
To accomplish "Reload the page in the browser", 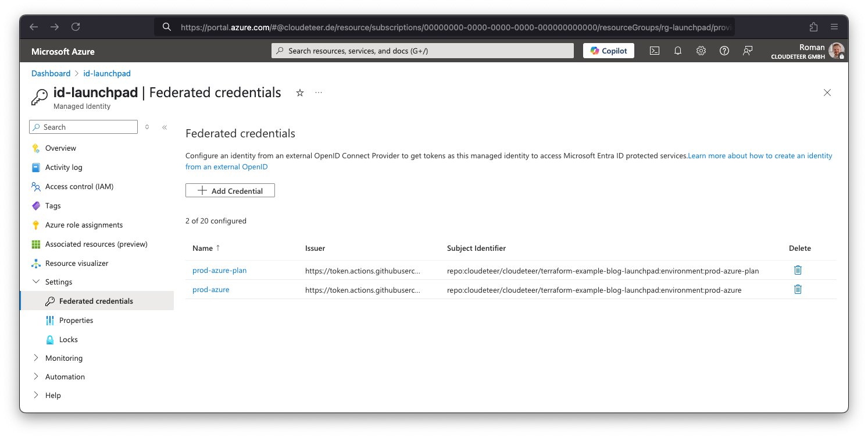I will coord(76,27).
